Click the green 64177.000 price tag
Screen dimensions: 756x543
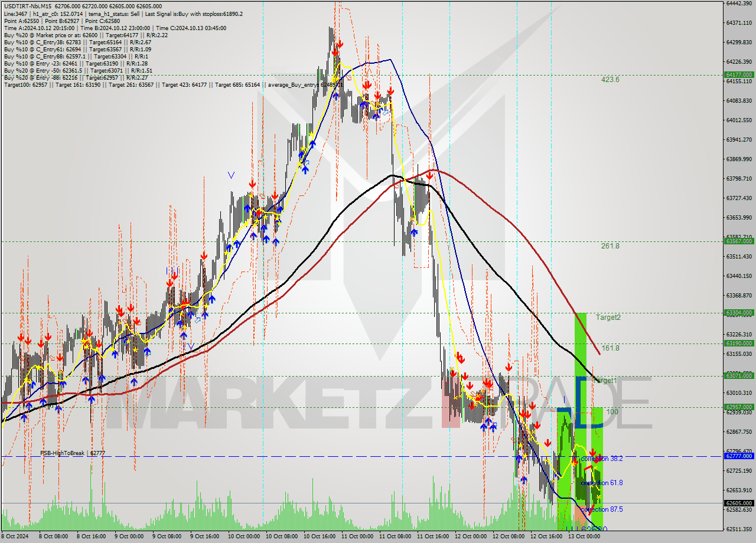tap(738, 75)
